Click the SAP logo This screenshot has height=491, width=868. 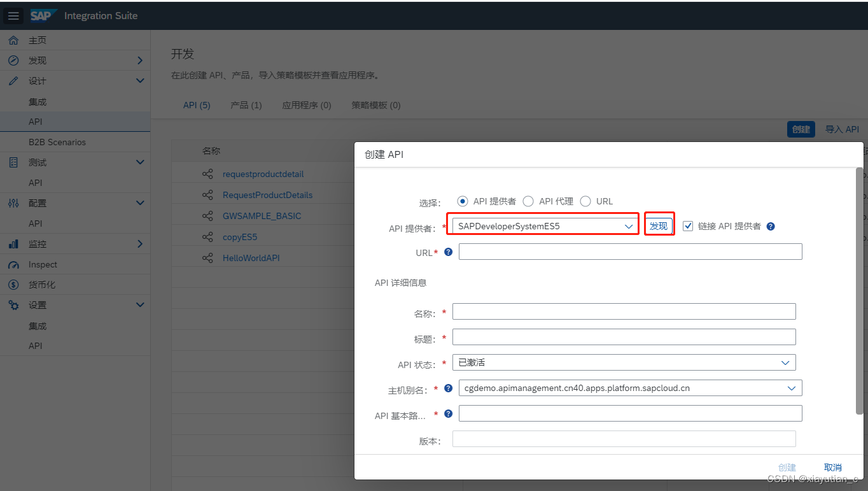[44, 15]
